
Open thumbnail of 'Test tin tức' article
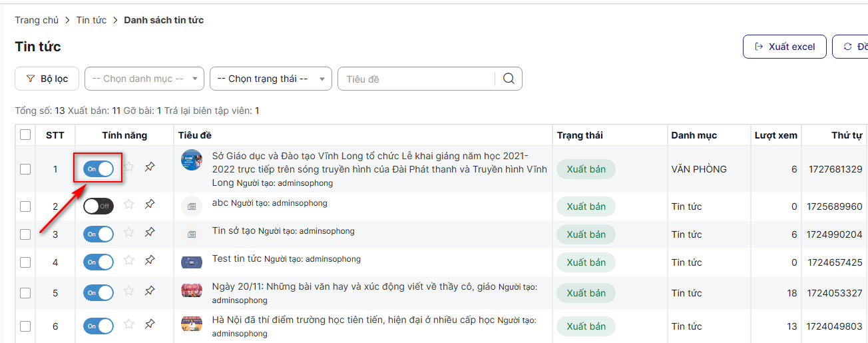(x=192, y=262)
